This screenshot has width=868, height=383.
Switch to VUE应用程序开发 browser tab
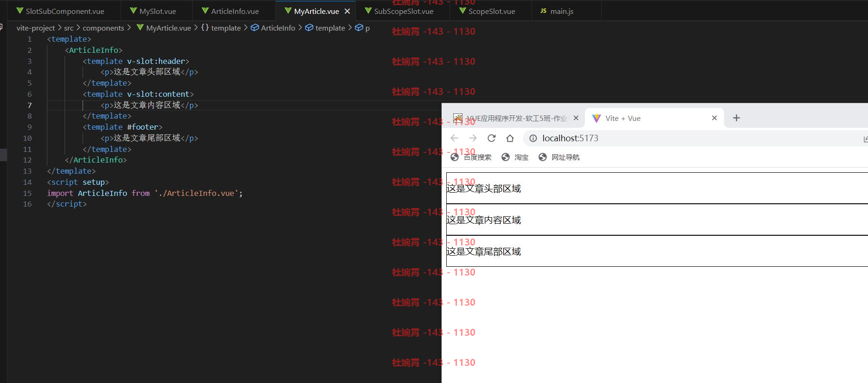click(516, 118)
